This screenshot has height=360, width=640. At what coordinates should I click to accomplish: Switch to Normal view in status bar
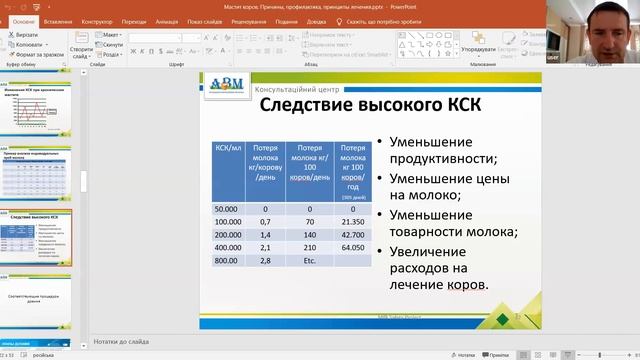(523, 355)
